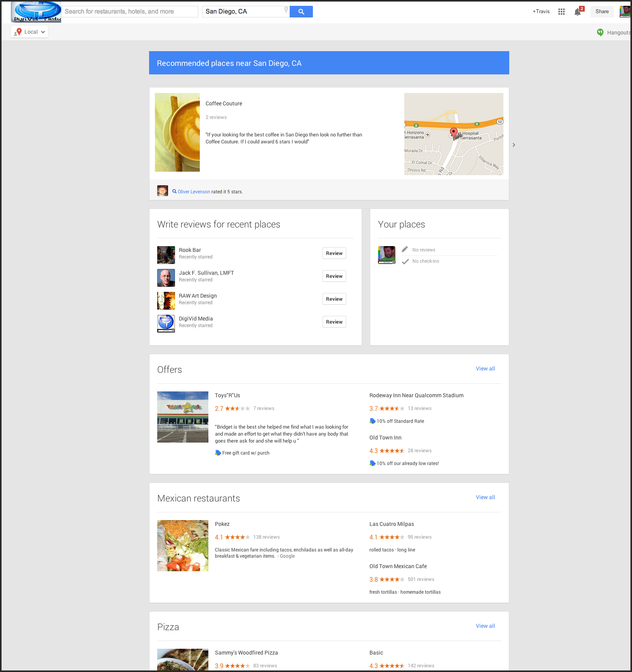The image size is (632, 672).
Task: Click the Rook Bar place name
Action: click(x=190, y=250)
